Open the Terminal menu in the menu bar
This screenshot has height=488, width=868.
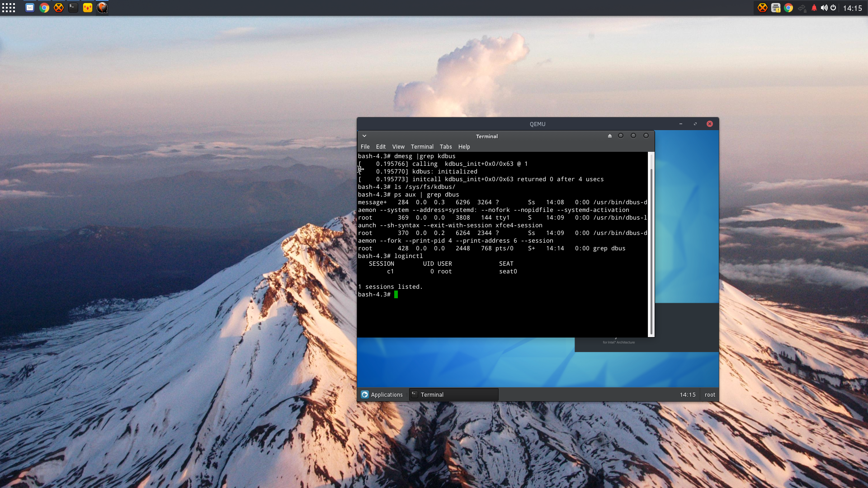coord(422,147)
